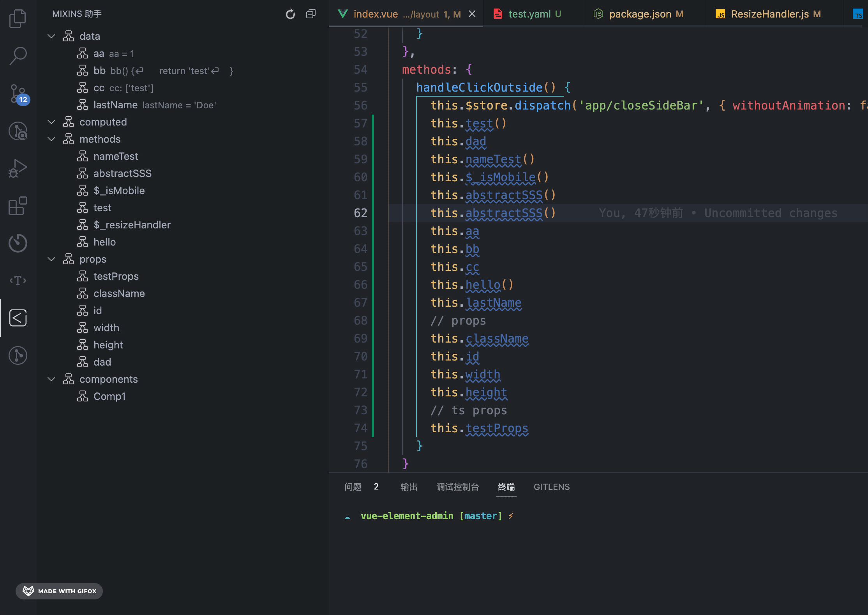Viewport: 868px width, 615px height.
Task: Open the Extensions view
Action: pos(18,206)
